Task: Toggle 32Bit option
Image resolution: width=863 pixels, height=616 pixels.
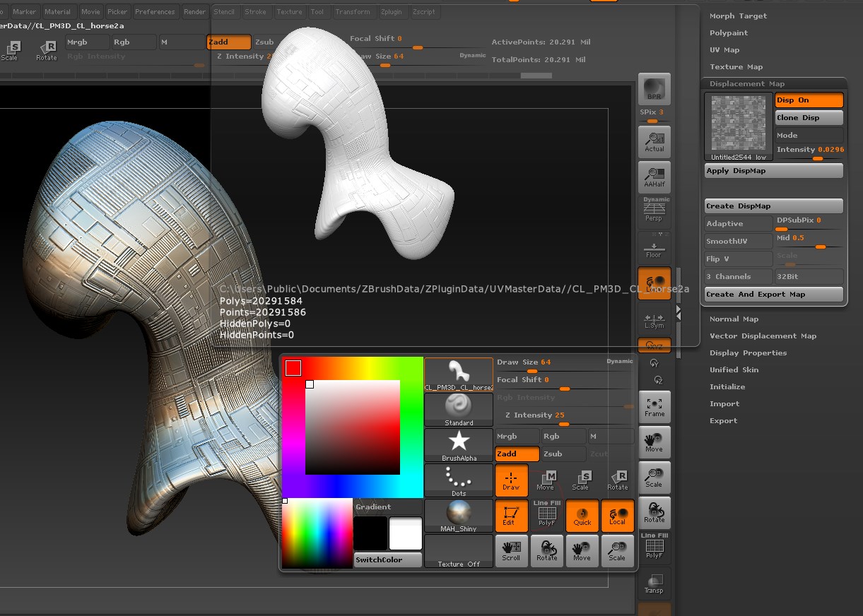Action: (809, 276)
